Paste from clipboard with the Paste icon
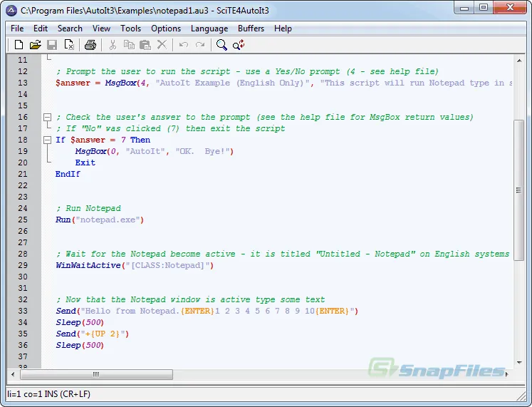 pos(145,44)
